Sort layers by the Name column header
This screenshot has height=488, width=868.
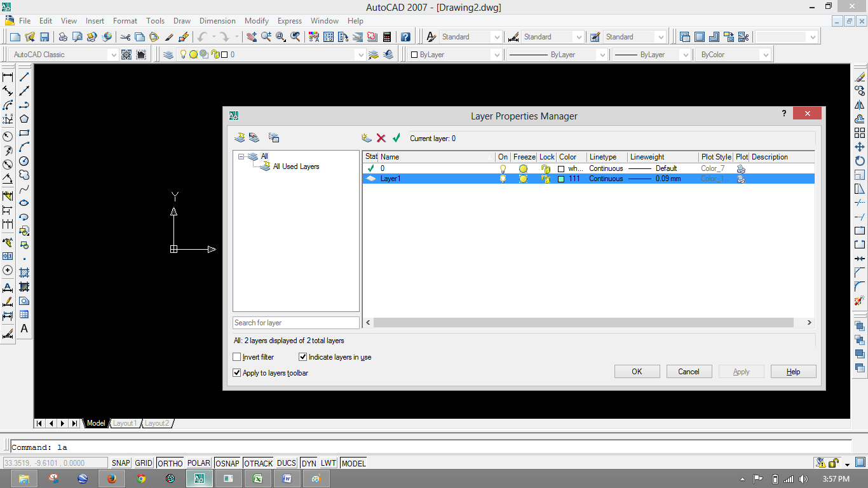pos(437,157)
